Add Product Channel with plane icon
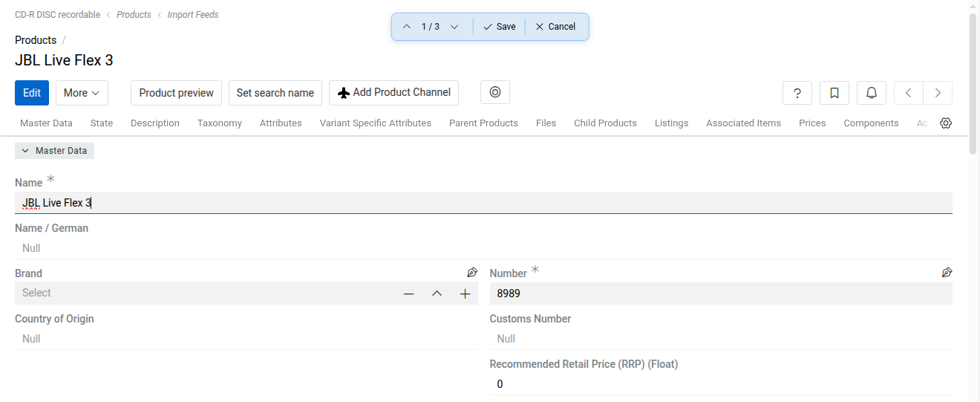980x402 pixels. (393, 93)
